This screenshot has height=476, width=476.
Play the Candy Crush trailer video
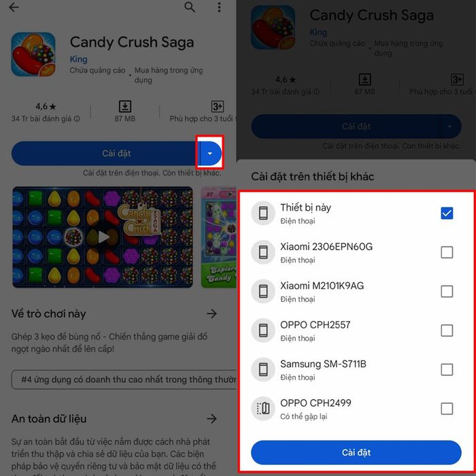pyautogui.click(x=103, y=237)
